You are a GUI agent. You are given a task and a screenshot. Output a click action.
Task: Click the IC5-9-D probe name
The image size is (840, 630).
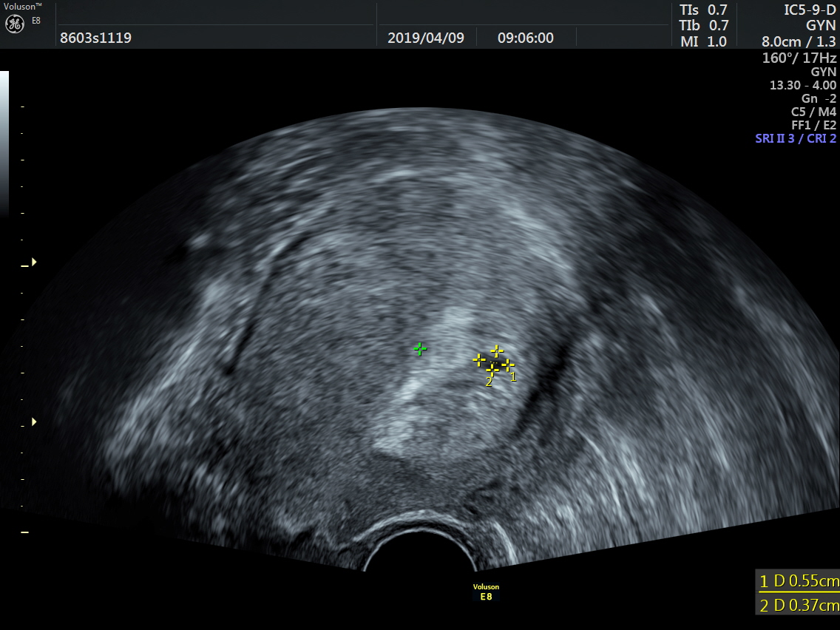pyautogui.click(x=810, y=10)
